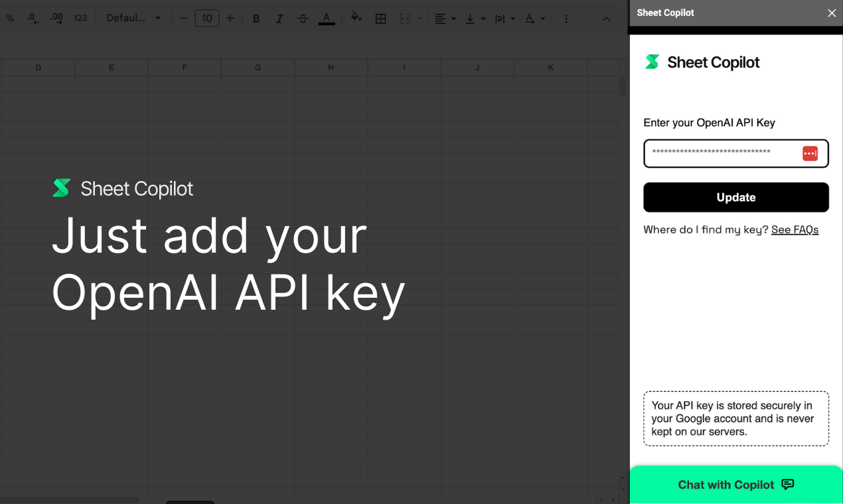The width and height of the screenshot is (843, 504).
Task: Click the font size field showing 10
Action: tap(207, 19)
